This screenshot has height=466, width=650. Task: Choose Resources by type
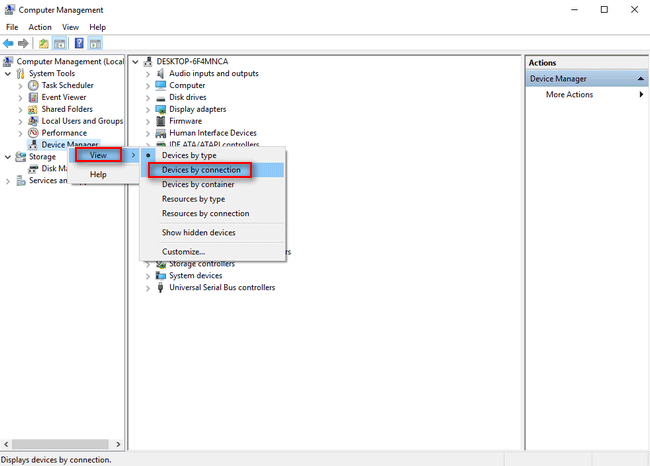[213, 199]
